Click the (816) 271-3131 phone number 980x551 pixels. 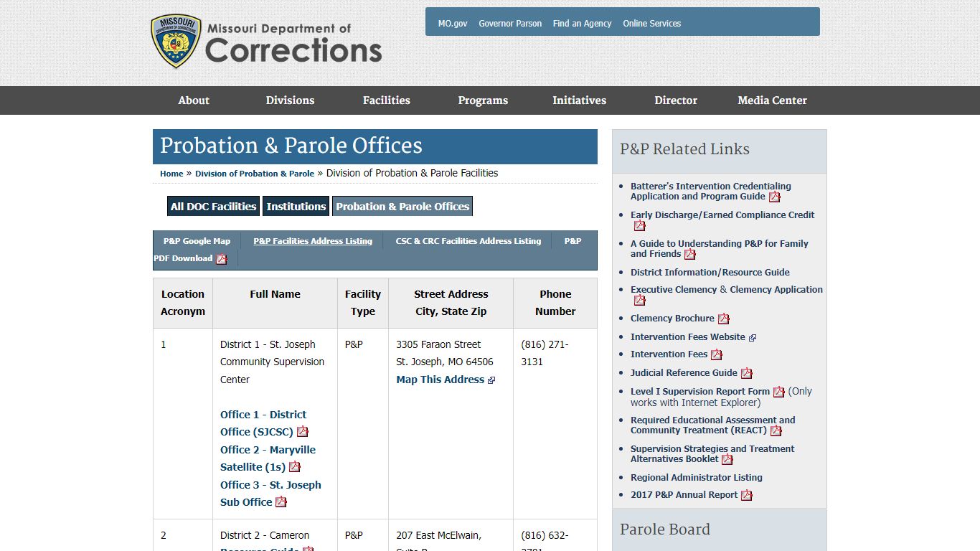[x=545, y=353]
